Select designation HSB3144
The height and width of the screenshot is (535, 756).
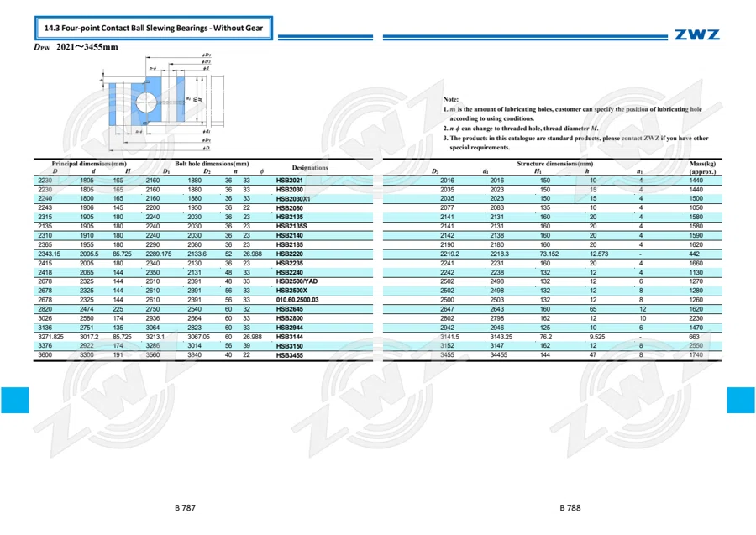pos(289,337)
